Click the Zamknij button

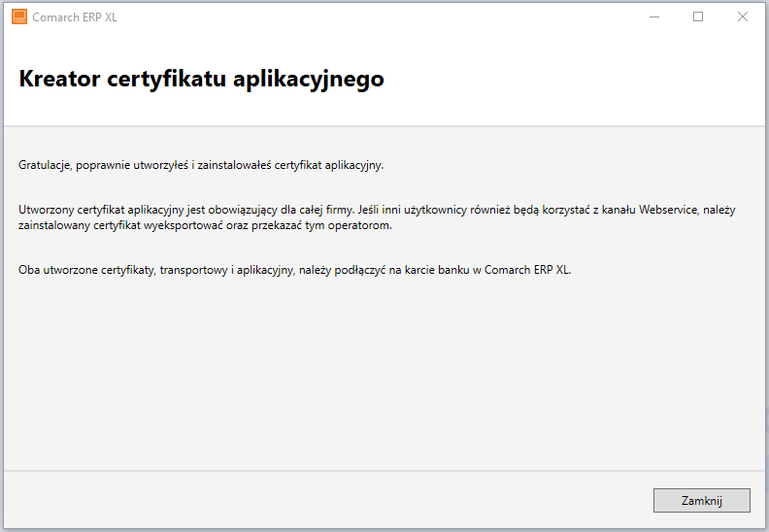(702, 501)
